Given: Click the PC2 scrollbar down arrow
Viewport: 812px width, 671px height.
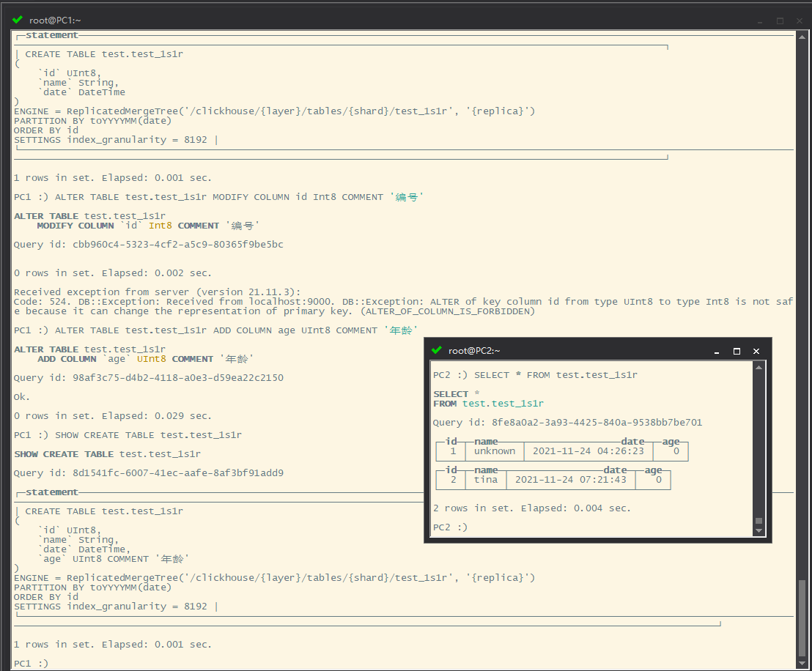Looking at the screenshot, I should [759, 530].
